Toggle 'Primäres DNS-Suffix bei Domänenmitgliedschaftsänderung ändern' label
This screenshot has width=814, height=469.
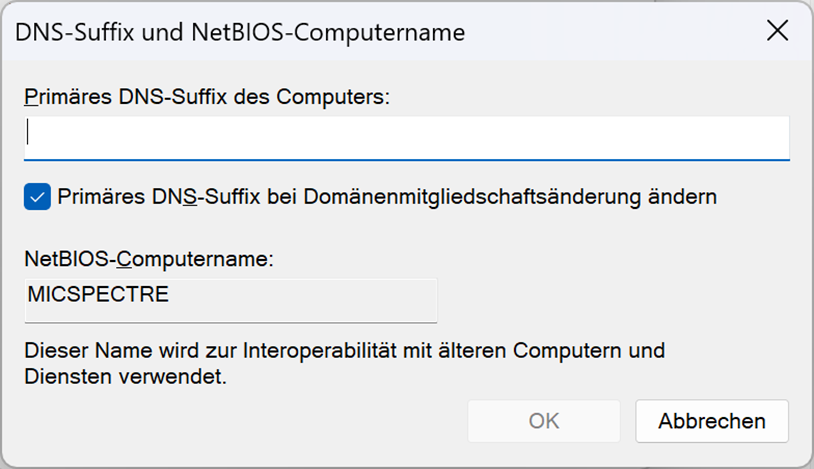coord(386,197)
